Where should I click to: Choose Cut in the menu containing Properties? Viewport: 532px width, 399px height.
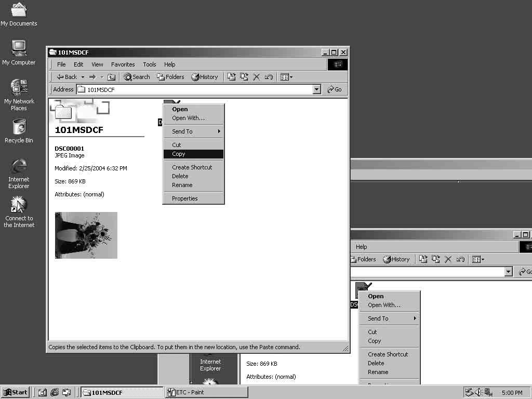pyautogui.click(x=193, y=145)
